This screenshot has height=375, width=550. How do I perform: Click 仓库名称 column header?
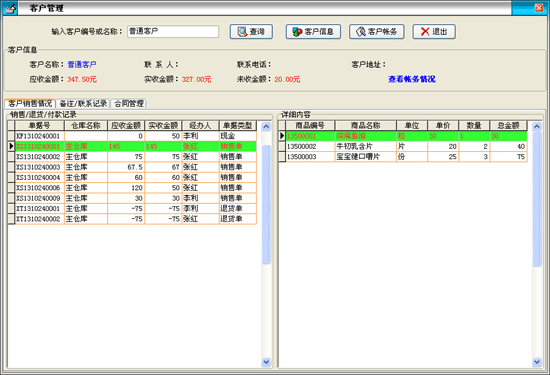[86, 126]
